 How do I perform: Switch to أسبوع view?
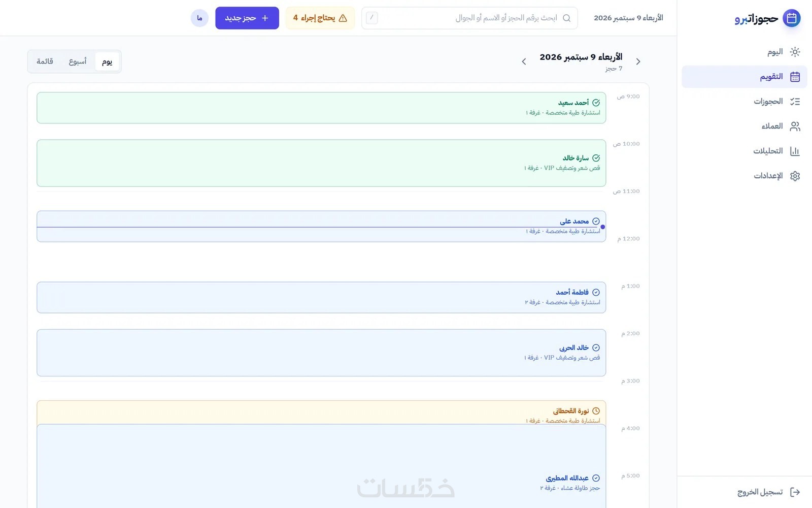pos(78,61)
